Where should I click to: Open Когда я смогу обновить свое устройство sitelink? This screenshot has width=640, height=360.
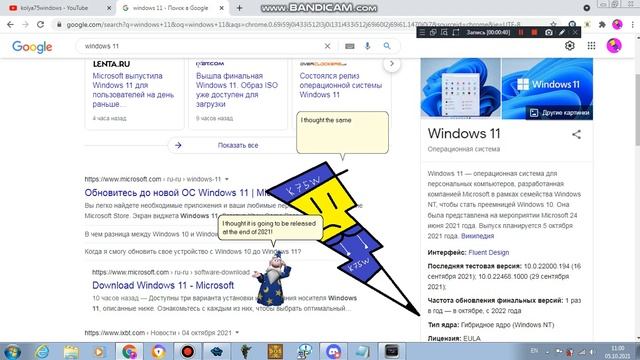[193, 252]
